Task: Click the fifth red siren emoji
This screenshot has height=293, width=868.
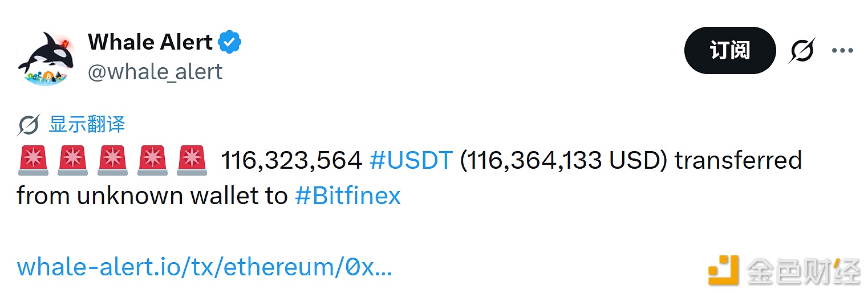Action: click(x=192, y=160)
